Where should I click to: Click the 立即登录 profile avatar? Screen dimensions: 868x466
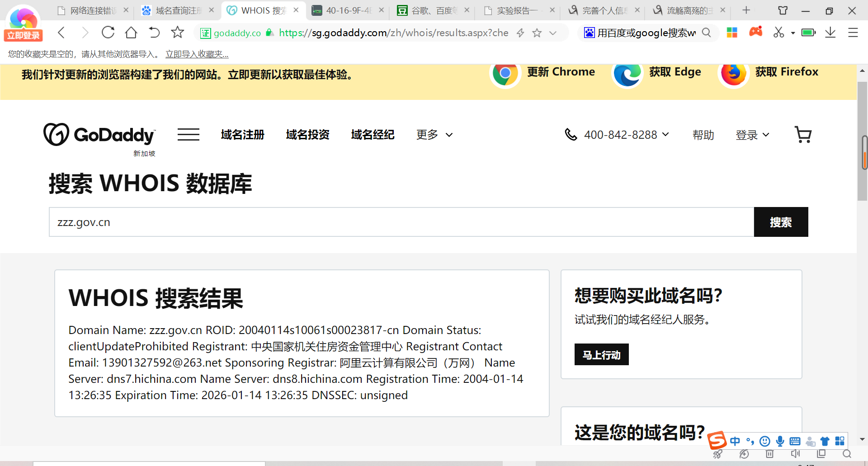pos(23,23)
